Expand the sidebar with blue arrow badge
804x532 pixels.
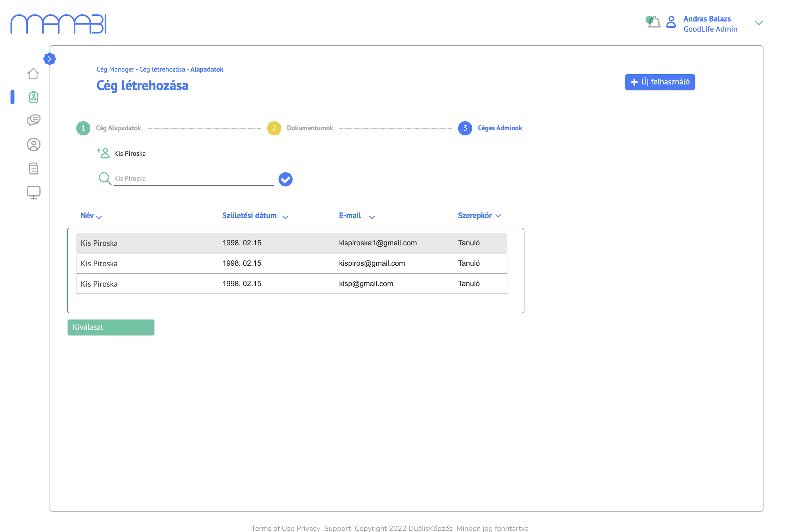[50, 59]
